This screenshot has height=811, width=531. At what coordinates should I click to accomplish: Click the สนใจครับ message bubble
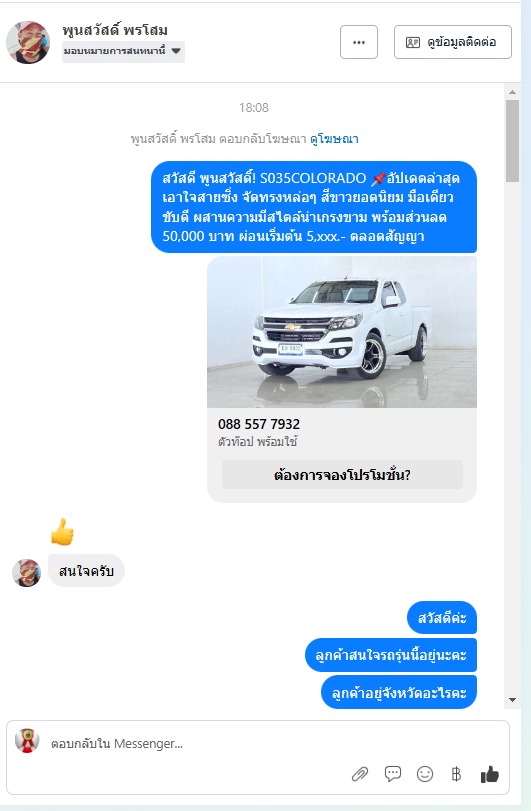[x=86, y=571]
